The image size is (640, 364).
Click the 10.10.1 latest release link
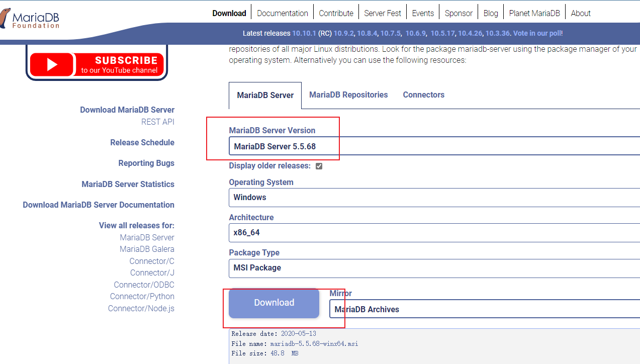304,33
